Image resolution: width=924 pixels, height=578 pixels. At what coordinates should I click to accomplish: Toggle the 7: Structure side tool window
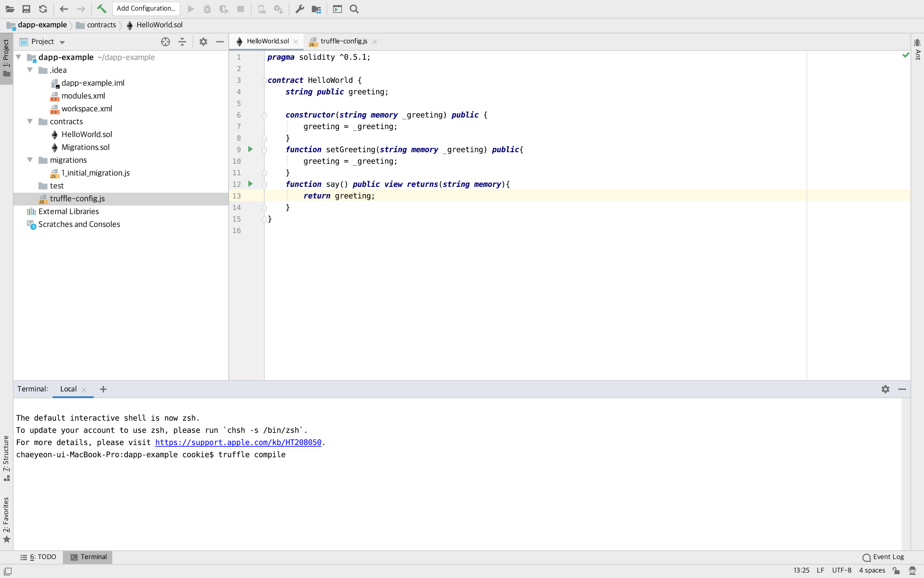tap(6, 458)
